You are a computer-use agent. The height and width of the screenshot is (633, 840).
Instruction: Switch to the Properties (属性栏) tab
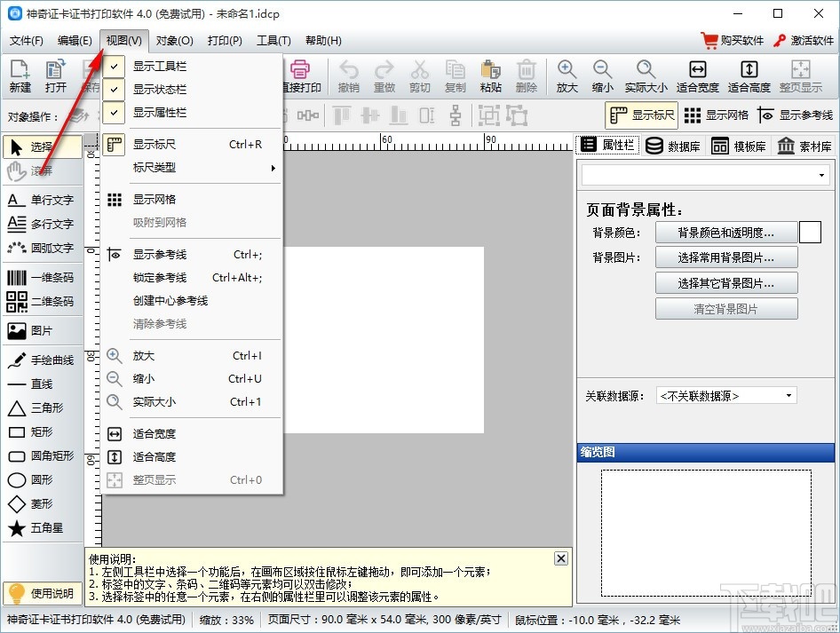(607, 145)
